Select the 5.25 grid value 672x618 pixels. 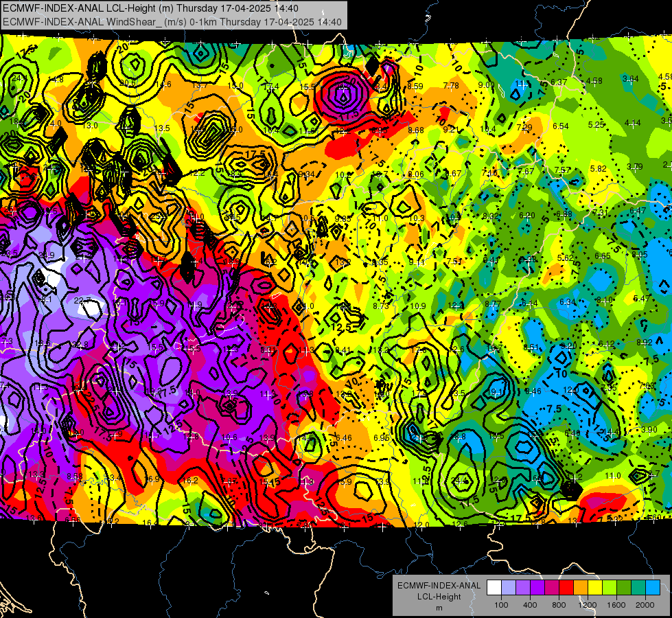(596, 124)
